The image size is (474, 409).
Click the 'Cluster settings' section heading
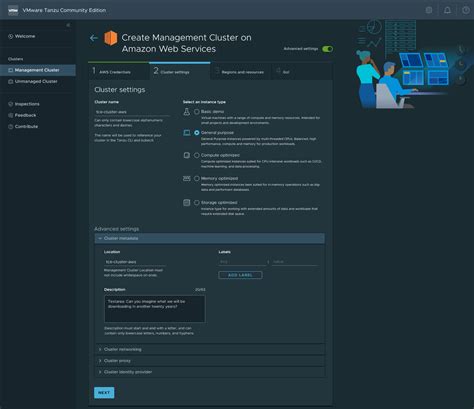[x=120, y=90]
